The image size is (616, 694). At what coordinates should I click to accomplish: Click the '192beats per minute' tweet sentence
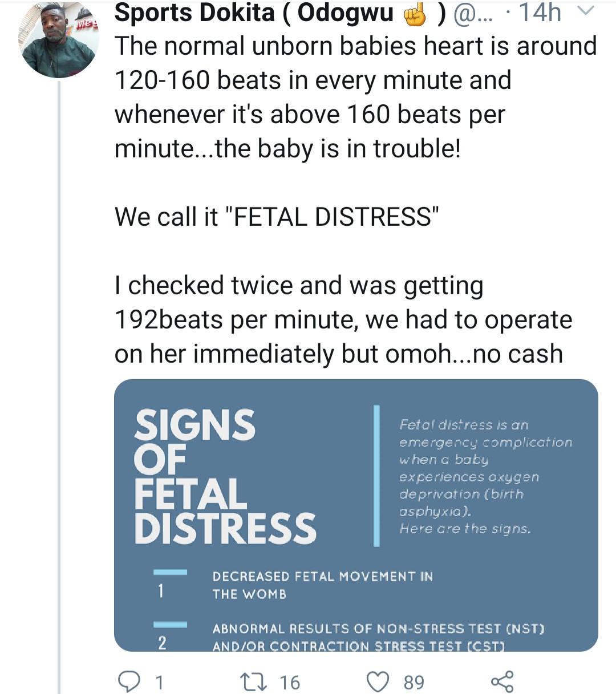(343, 319)
